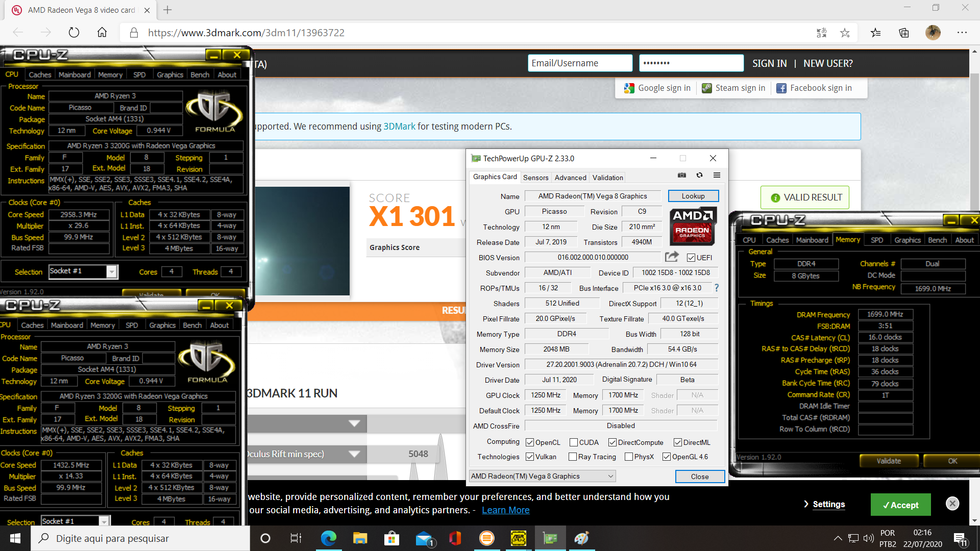980x551 pixels.
Task: Toggle the Ray Tracing checkbox
Action: 573,457
